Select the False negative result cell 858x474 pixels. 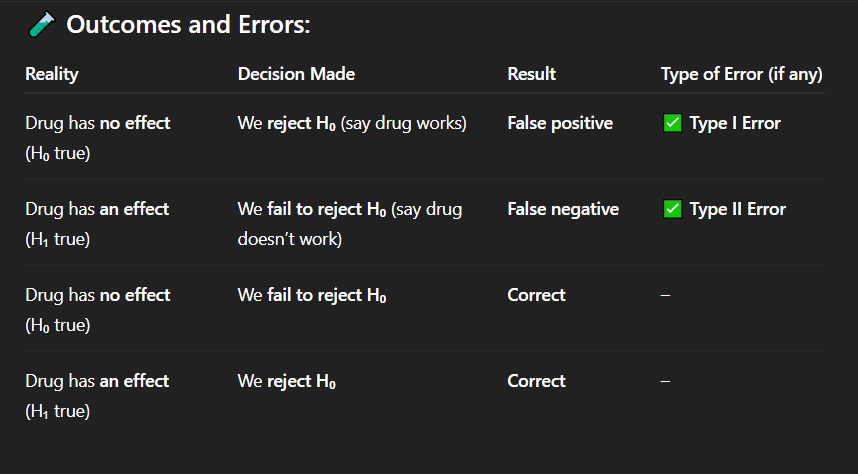click(x=563, y=209)
